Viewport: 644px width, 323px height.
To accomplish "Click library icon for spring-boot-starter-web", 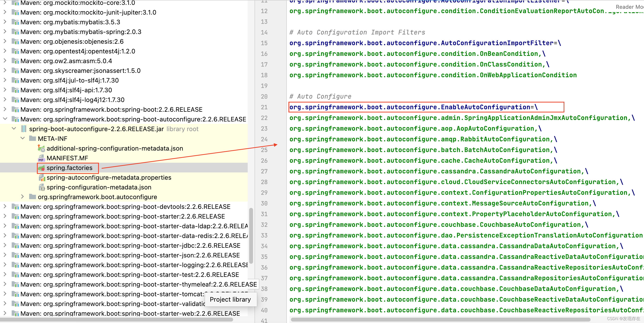I will (x=15, y=314).
